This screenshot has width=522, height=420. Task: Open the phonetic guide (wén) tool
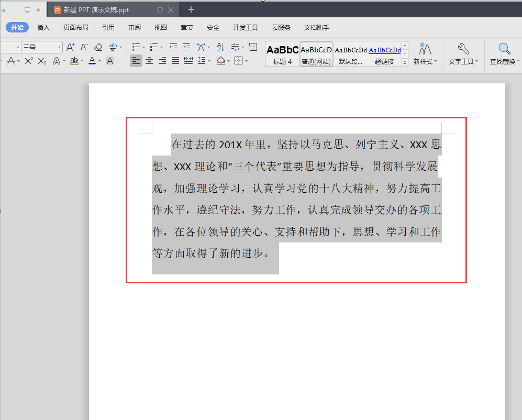113,47
